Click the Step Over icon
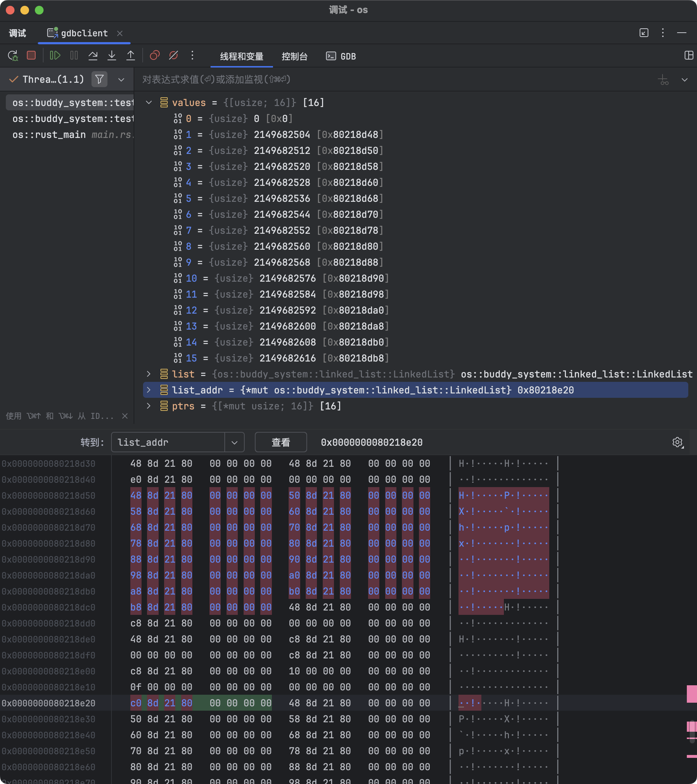 point(93,56)
